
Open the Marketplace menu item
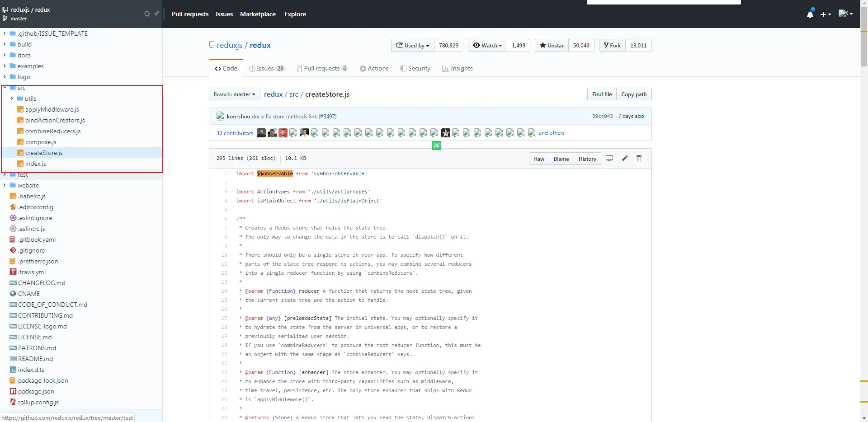tap(258, 14)
